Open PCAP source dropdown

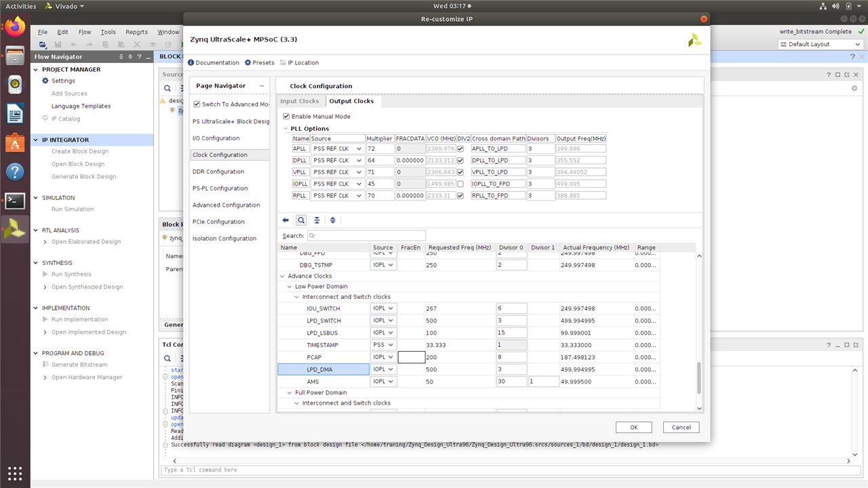pos(384,357)
